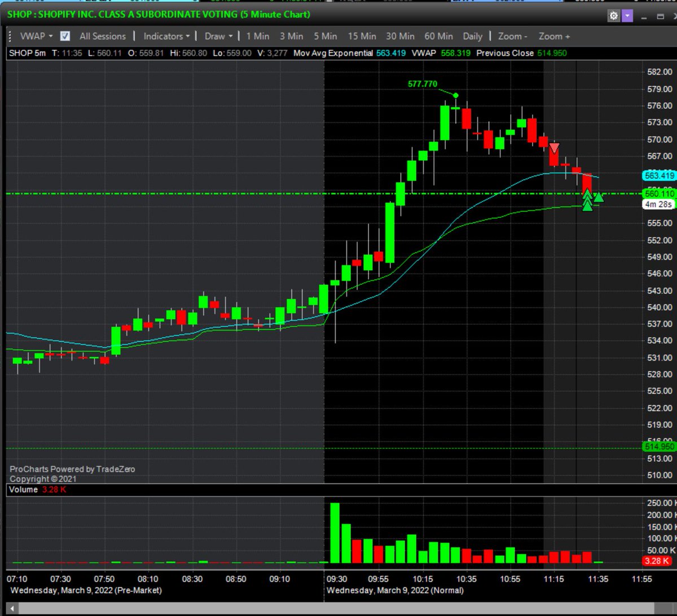Open the Indicators dropdown

166,36
